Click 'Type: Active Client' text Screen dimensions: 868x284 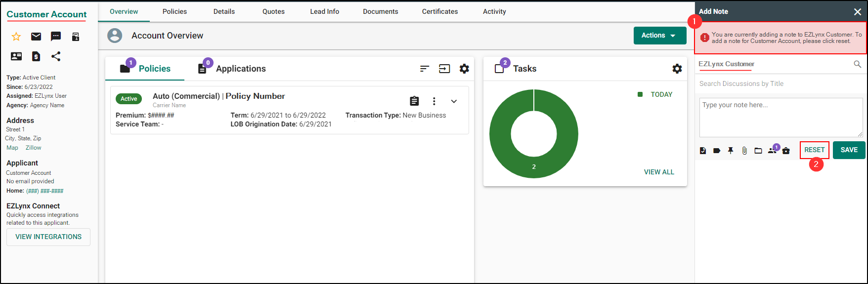click(31, 78)
